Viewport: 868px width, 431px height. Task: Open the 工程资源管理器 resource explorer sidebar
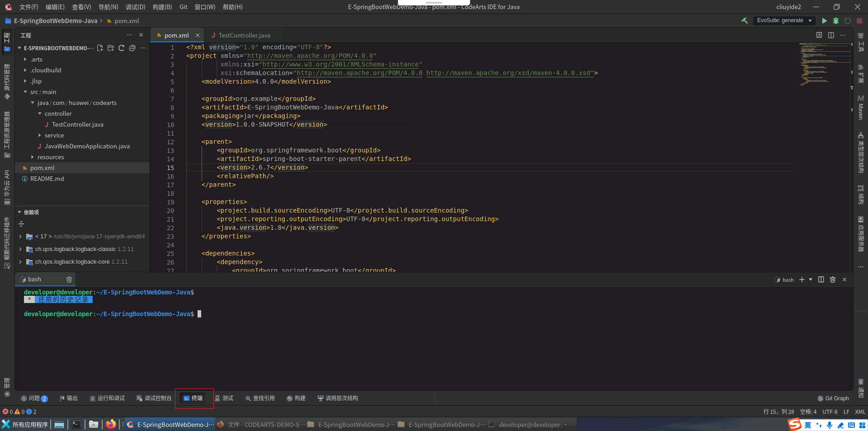click(7, 134)
